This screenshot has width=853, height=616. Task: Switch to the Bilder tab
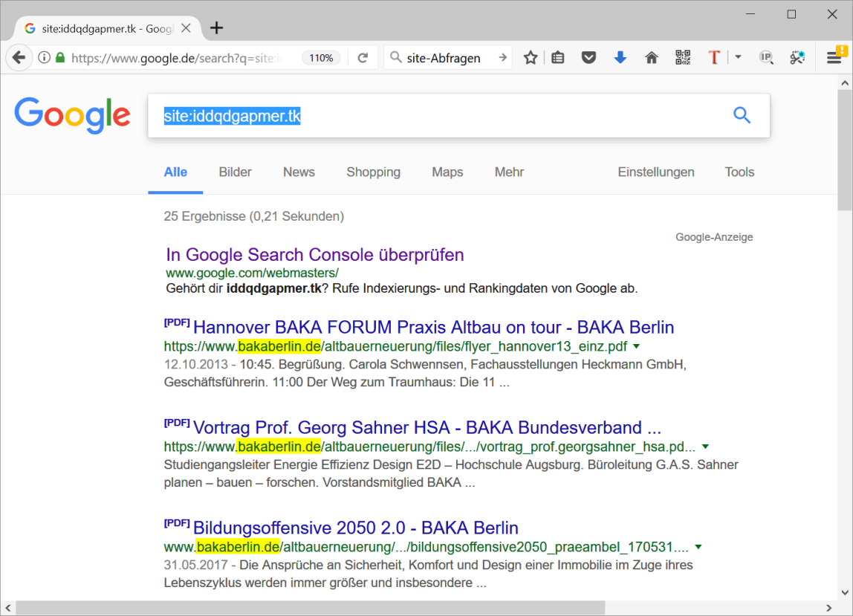235,172
